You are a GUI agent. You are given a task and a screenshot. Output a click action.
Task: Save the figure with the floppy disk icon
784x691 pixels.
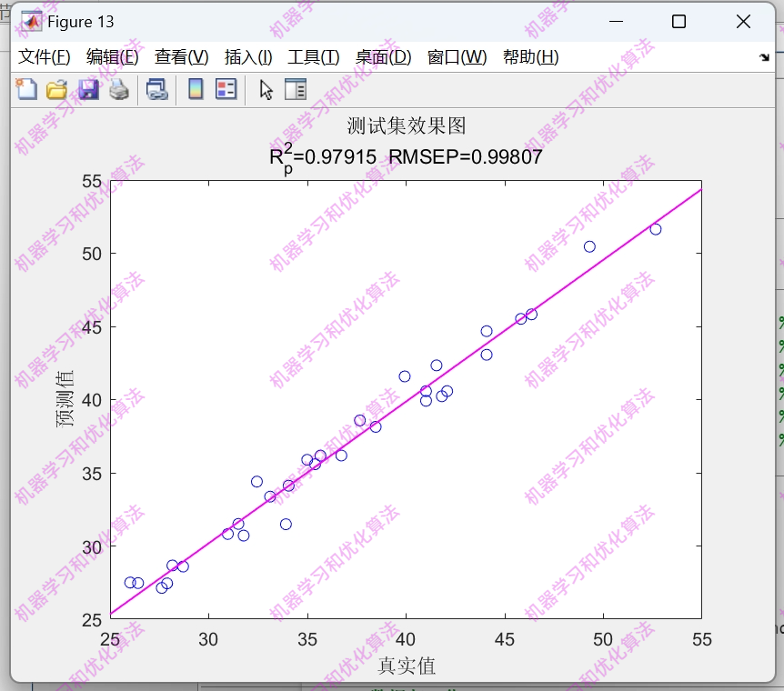pyautogui.click(x=87, y=88)
